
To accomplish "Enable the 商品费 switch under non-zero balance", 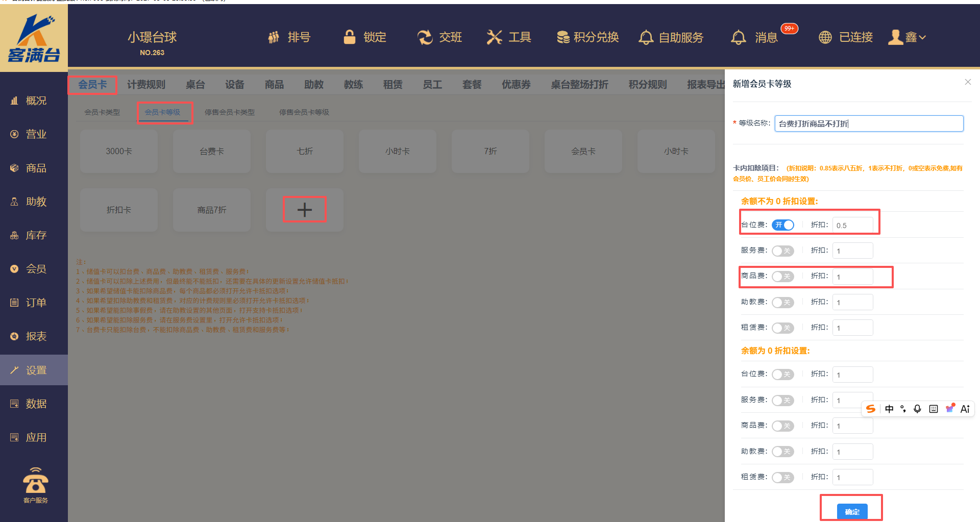I will pyautogui.click(x=782, y=277).
